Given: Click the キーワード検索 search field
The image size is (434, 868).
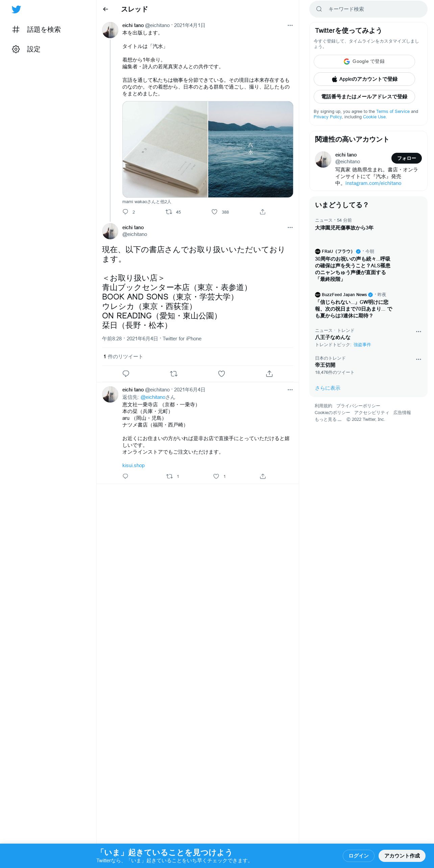Looking at the screenshot, I should tap(368, 9).
